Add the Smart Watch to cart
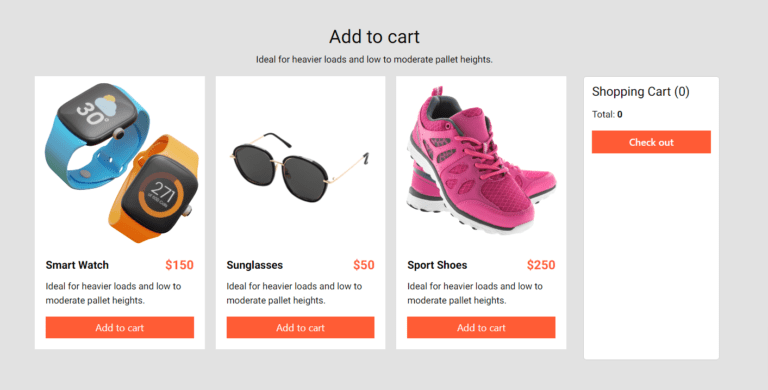 pos(120,327)
